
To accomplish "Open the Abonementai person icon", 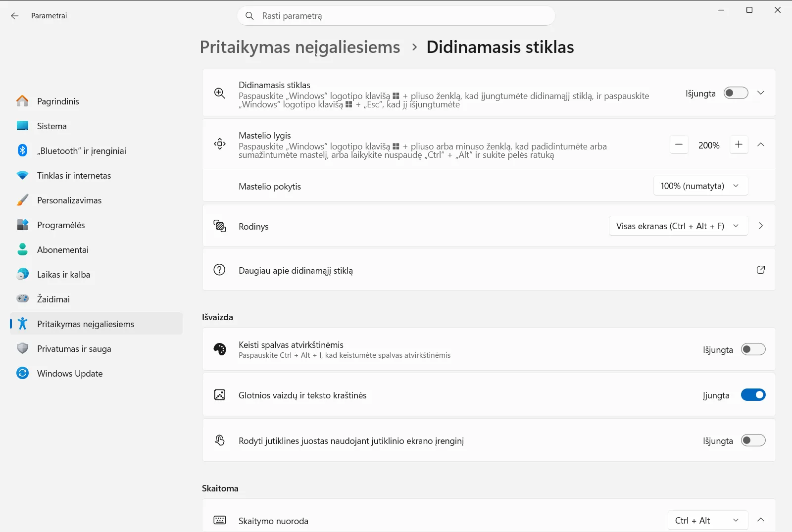I will point(23,249).
